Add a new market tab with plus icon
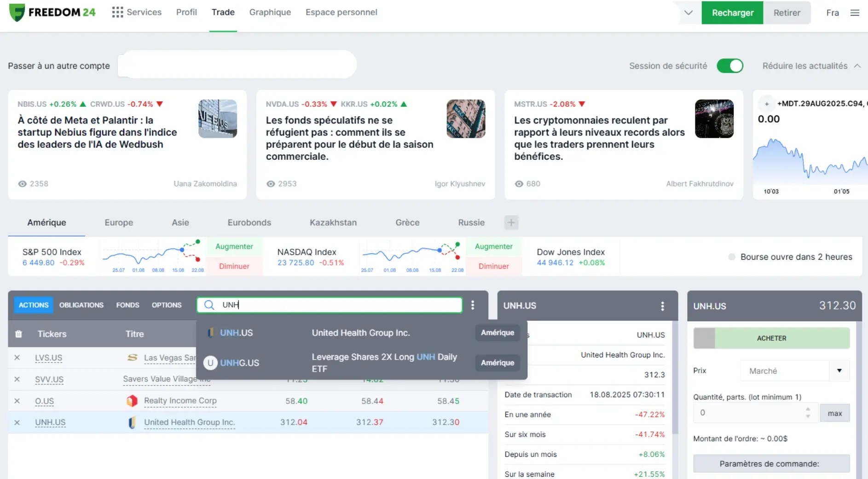This screenshot has width=868, height=479. [511, 222]
